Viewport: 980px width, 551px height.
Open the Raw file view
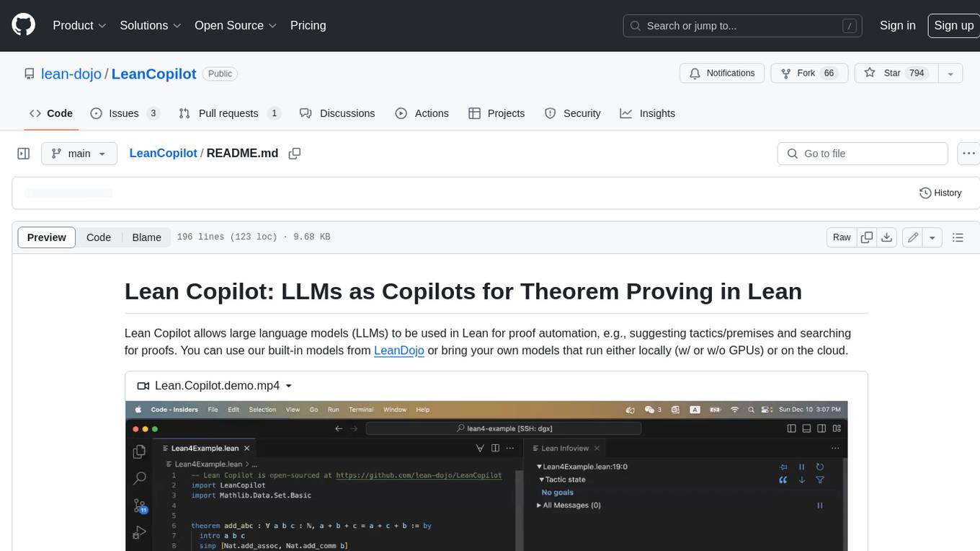pos(842,237)
